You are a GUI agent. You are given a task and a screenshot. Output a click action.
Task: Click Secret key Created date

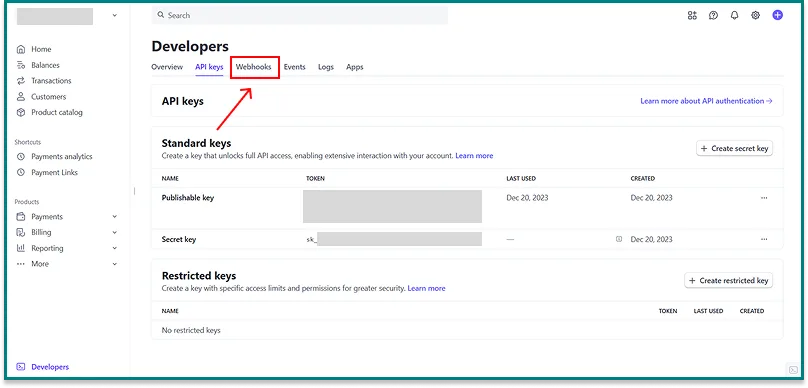(651, 240)
